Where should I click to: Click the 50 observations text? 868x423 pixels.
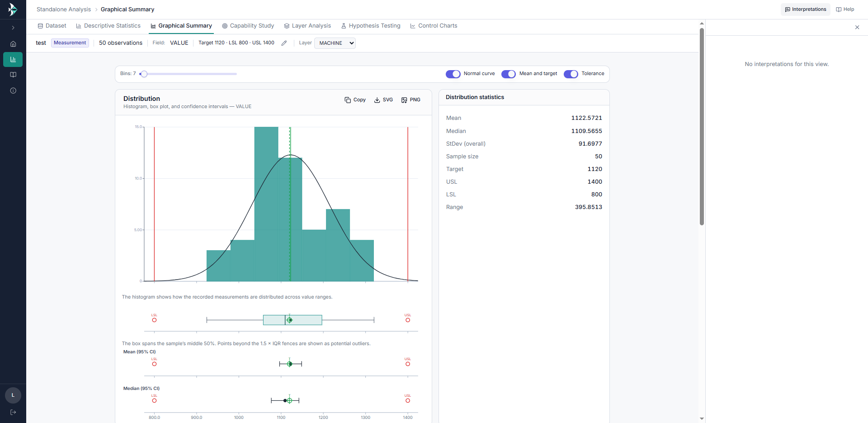(x=121, y=43)
